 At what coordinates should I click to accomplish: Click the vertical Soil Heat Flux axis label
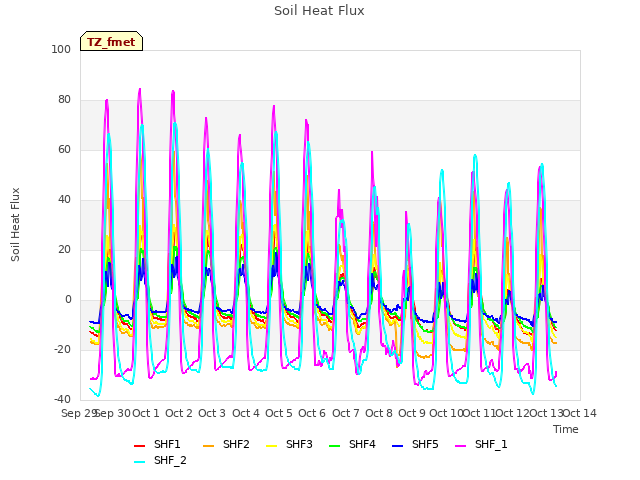click(x=15, y=224)
